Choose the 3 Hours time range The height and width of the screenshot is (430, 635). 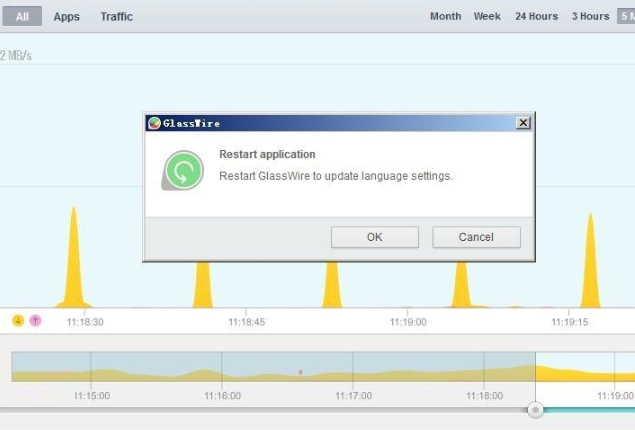click(x=590, y=16)
